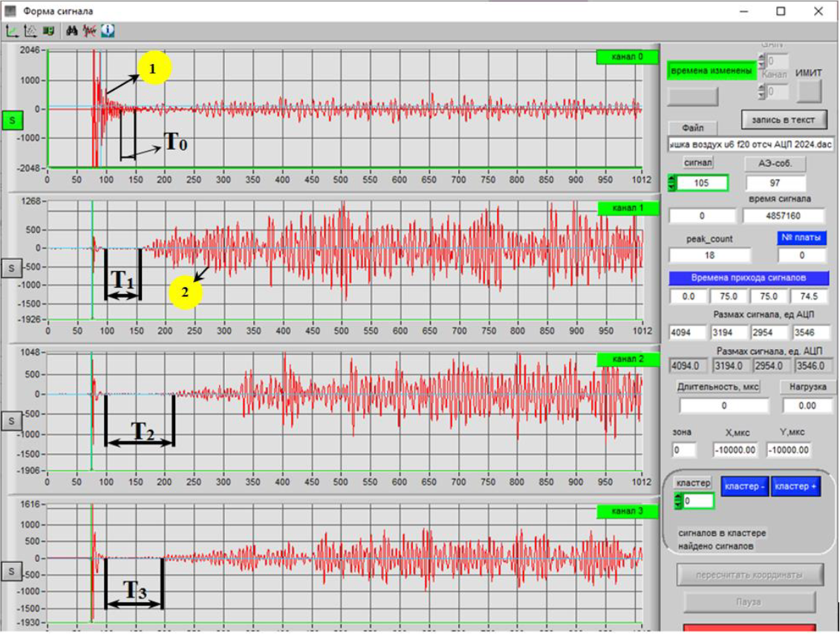The image size is (840, 634).
Task: Open the blue info icon
Action: (108, 31)
